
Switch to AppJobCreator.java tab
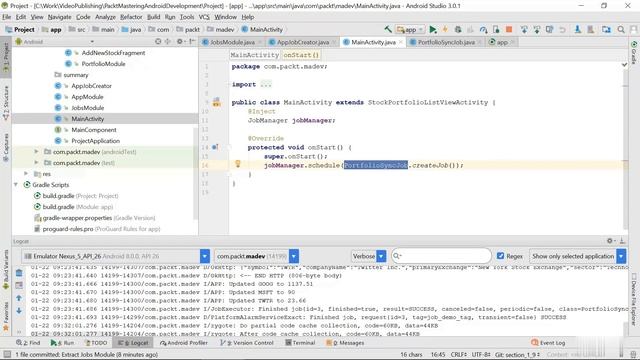[302, 42]
